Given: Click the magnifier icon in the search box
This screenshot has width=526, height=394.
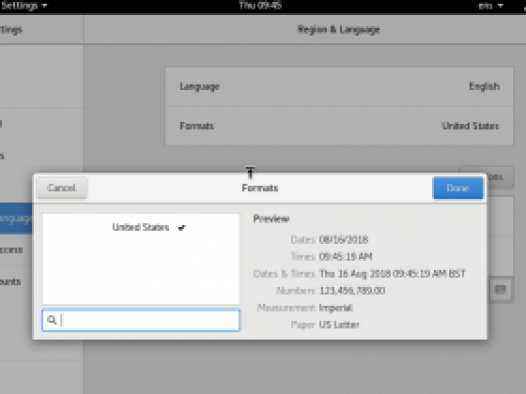Looking at the screenshot, I should [x=52, y=320].
